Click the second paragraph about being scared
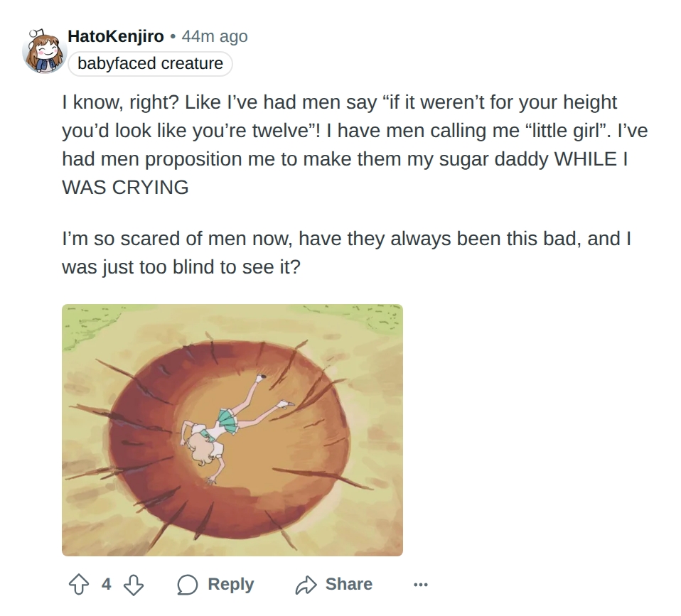 346,253
